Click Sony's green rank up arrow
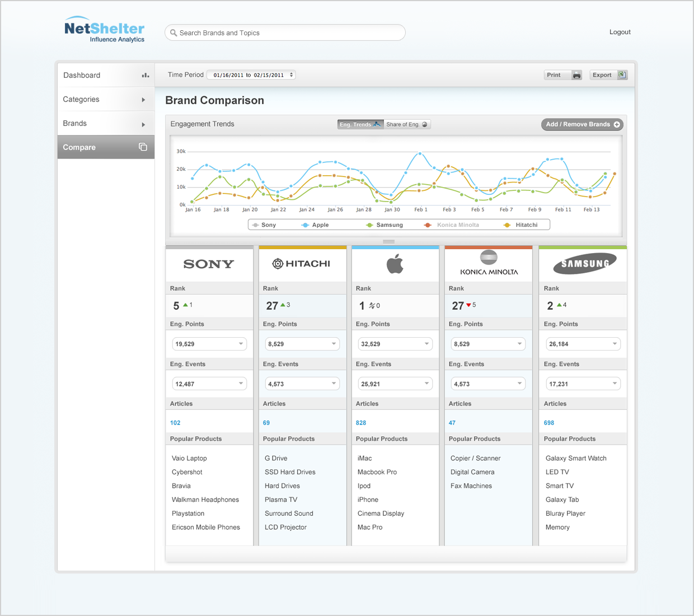 pyautogui.click(x=185, y=305)
